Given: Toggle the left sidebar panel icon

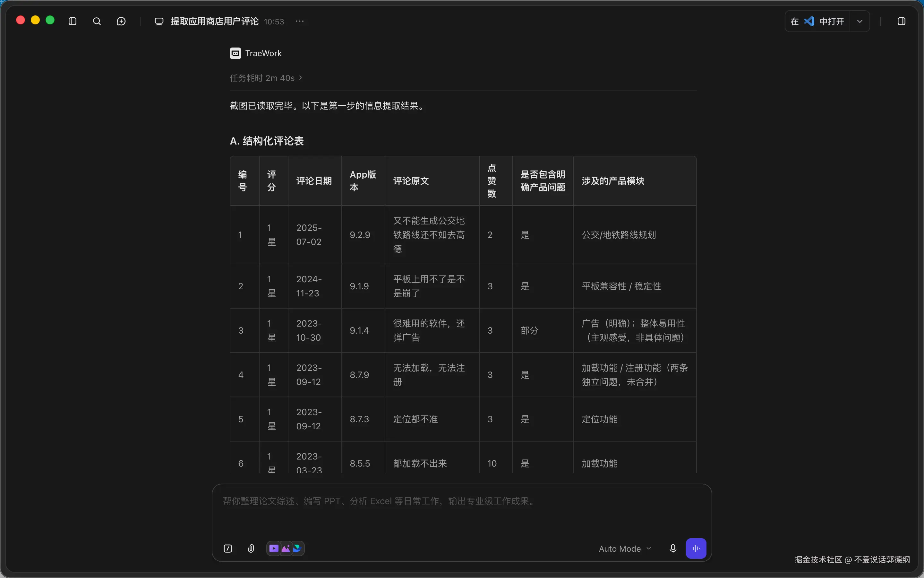Looking at the screenshot, I should 73,22.
